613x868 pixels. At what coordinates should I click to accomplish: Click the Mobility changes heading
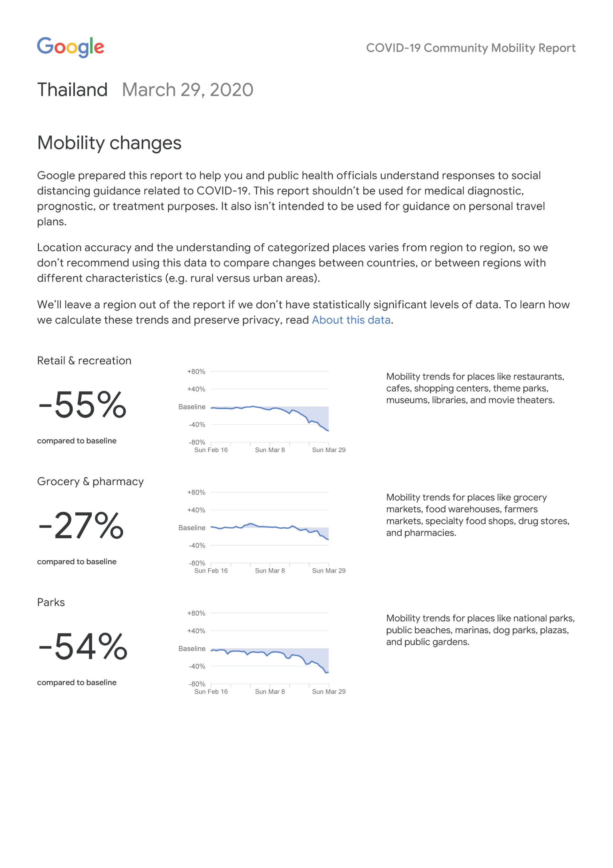[109, 143]
